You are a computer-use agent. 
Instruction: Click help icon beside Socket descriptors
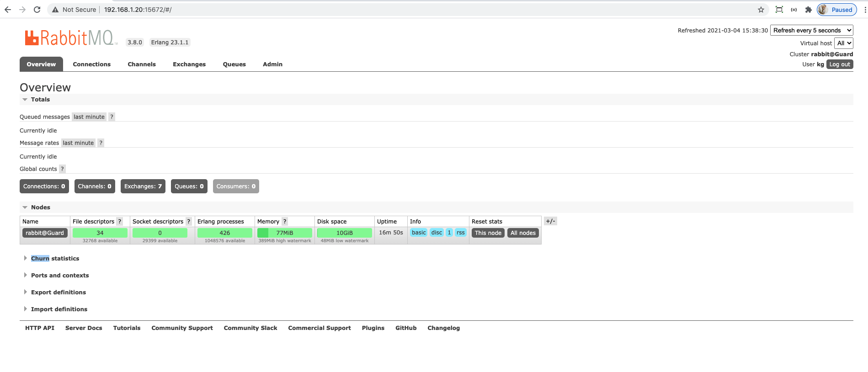coord(189,222)
